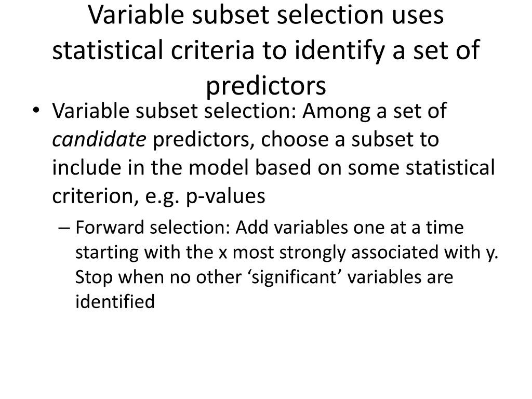
Task: Click 'Variable subset selection:' in the bullet text
Action: click(175, 111)
